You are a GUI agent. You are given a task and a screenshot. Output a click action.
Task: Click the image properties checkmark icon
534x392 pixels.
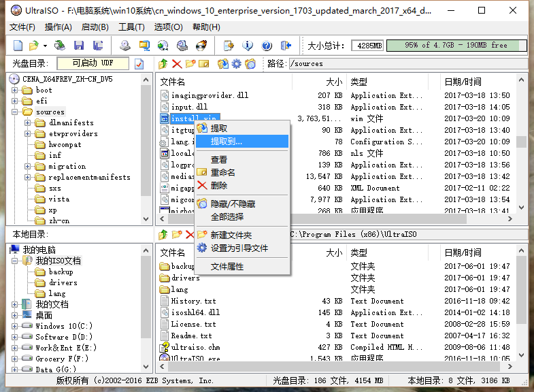pos(139,64)
